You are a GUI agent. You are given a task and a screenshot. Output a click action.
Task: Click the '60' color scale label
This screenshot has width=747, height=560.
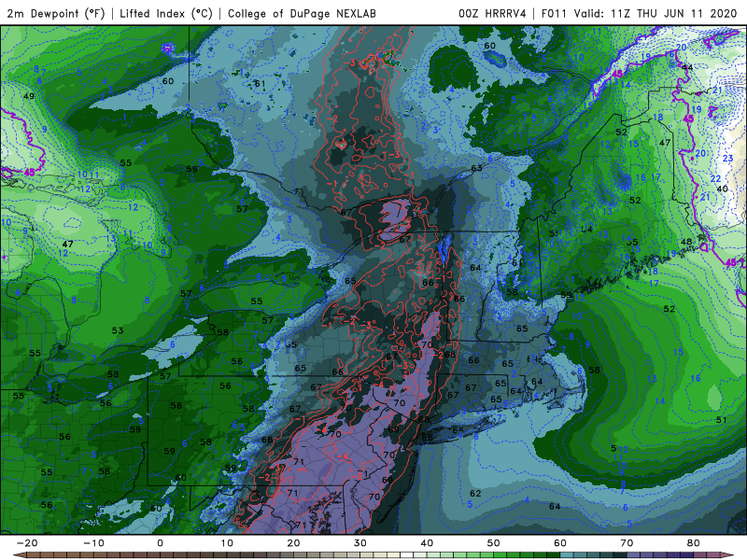click(560, 543)
